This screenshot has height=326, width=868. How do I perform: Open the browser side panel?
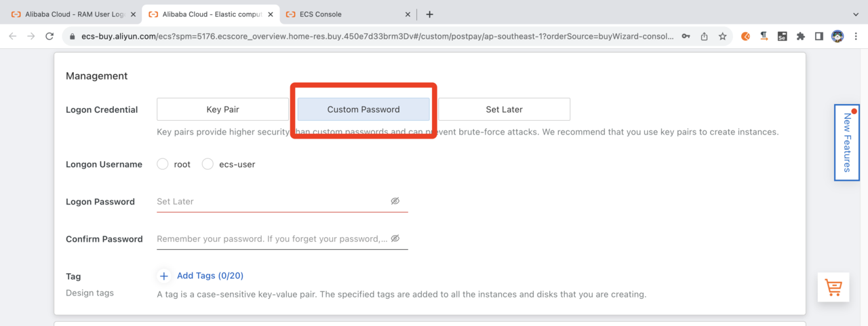click(819, 36)
